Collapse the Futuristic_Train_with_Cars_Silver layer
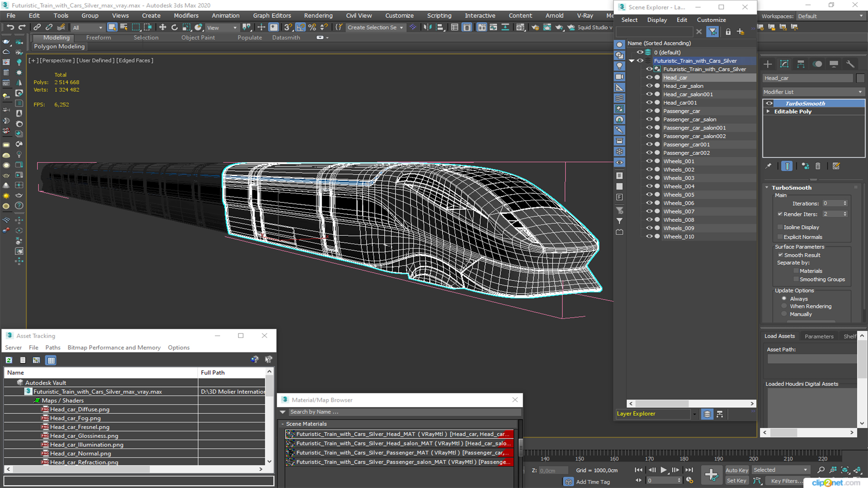 point(632,61)
